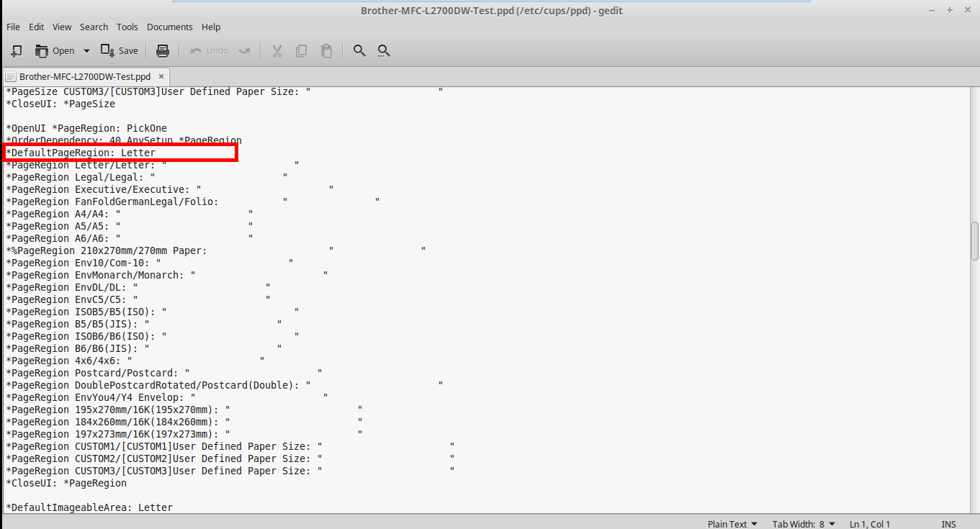Click the '*PageSize CUSTOM3/[CUSTOM3]' line
This screenshot has height=529, width=980.
tap(225, 91)
